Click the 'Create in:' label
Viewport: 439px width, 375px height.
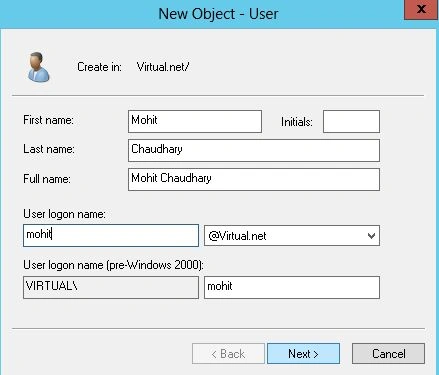tap(99, 67)
